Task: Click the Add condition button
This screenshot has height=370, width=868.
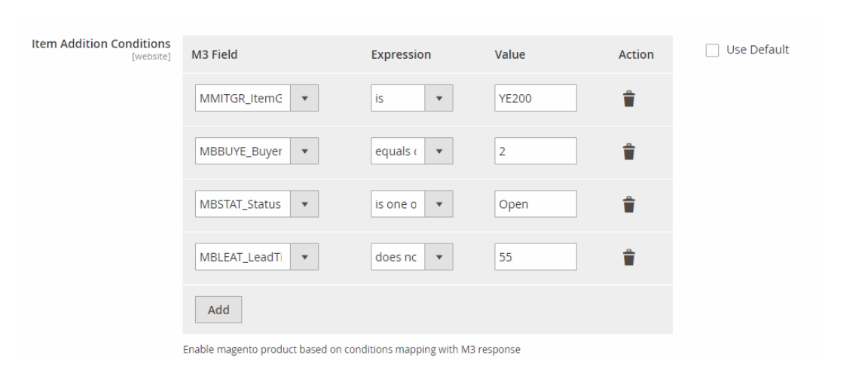Action: (219, 310)
